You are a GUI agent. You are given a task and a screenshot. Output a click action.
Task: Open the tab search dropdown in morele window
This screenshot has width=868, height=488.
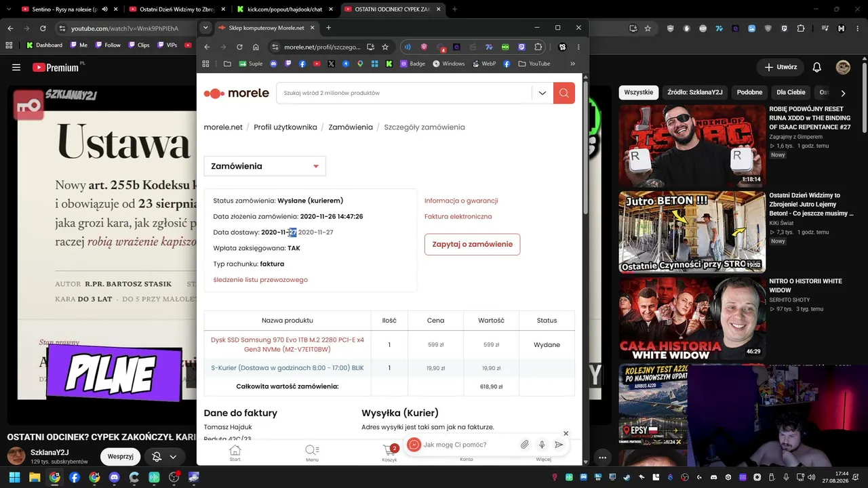pyautogui.click(x=206, y=28)
